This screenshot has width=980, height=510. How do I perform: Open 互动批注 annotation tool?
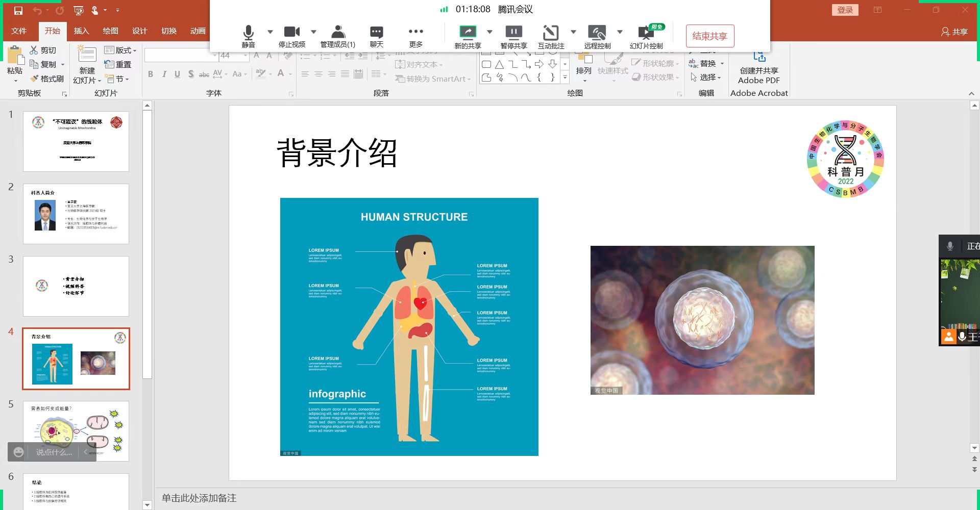click(551, 37)
